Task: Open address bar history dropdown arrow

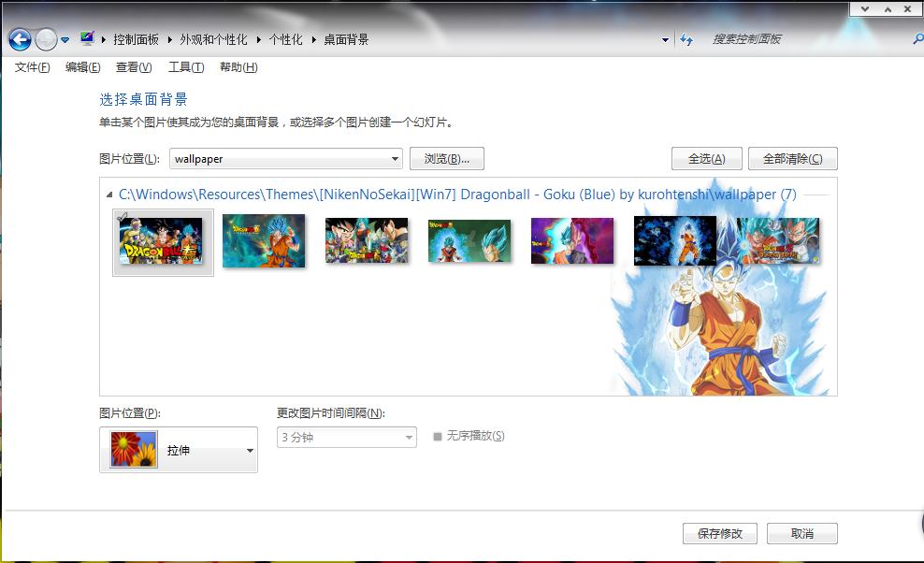Action: (x=665, y=40)
